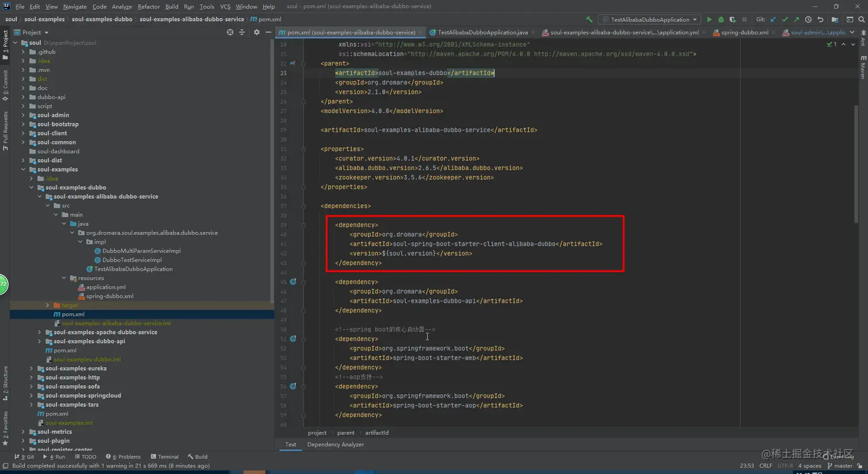This screenshot has height=474, width=868.
Task: Click the master Git branch widget
Action: click(840, 466)
